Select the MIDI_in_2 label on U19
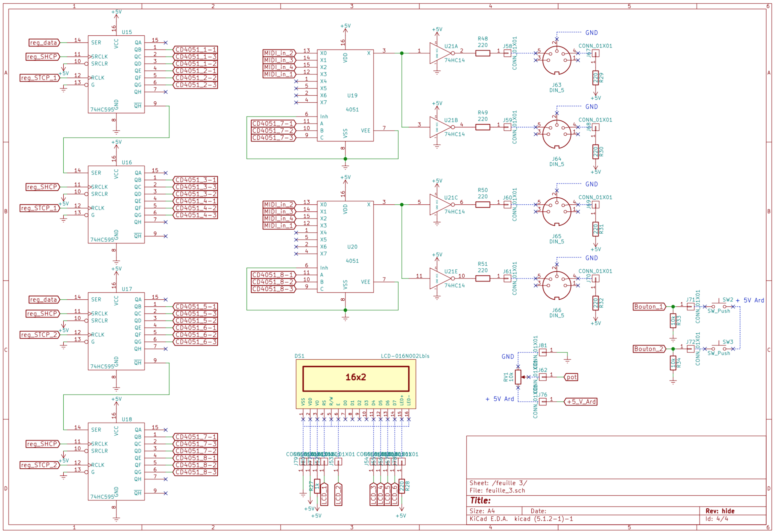Image resolution: width=775 pixels, height=532 pixels. click(279, 53)
